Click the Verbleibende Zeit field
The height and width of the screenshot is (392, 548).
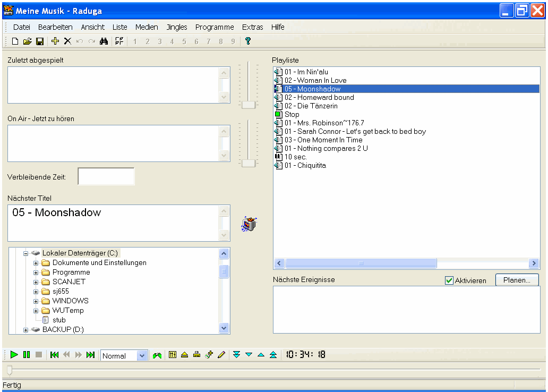[106, 177]
